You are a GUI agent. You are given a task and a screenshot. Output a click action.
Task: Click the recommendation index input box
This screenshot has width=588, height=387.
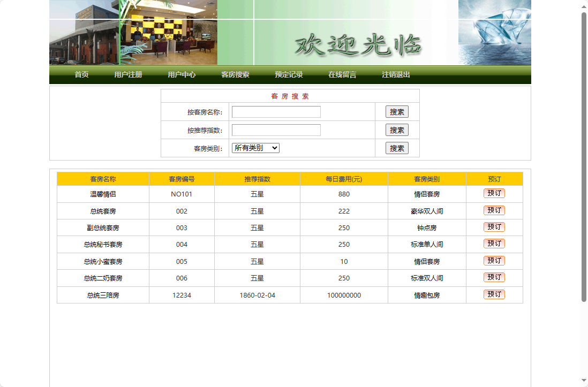275,130
